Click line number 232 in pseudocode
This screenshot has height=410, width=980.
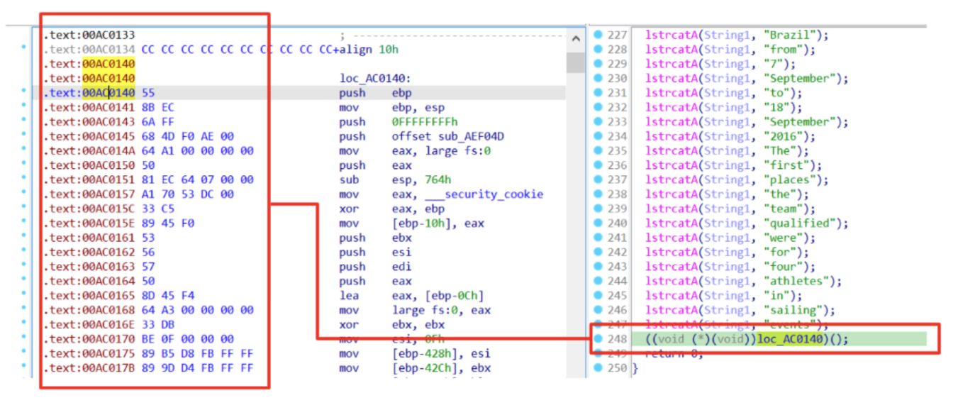pyautogui.click(x=618, y=107)
